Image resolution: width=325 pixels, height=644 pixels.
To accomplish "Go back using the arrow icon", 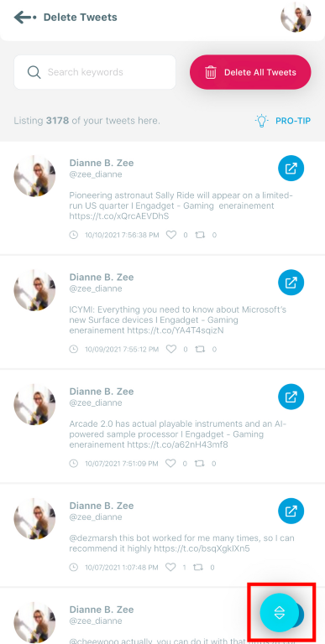I will tap(25, 18).
